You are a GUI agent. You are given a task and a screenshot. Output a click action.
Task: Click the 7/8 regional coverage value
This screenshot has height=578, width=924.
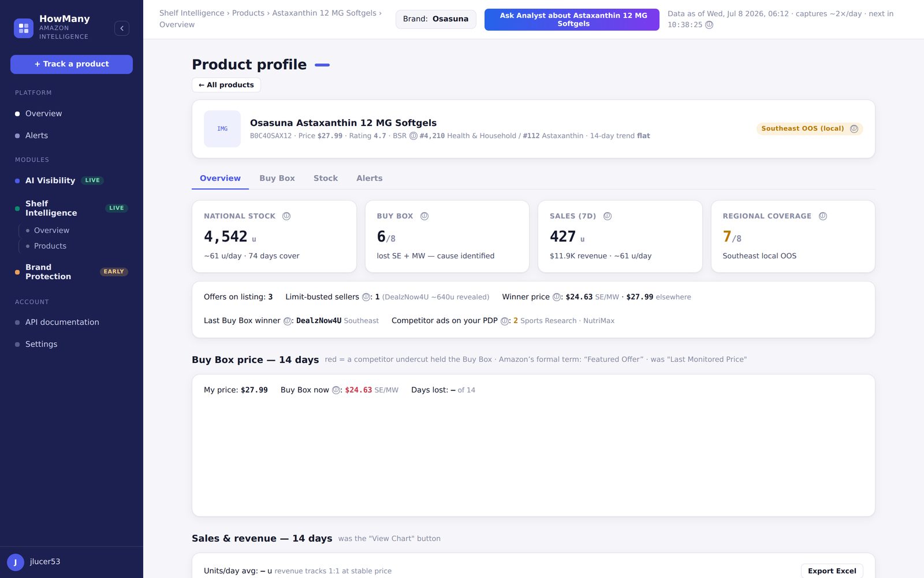tap(732, 237)
